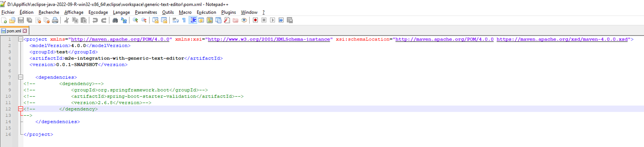
Task: Stop macro recording
Action: pos(264,20)
